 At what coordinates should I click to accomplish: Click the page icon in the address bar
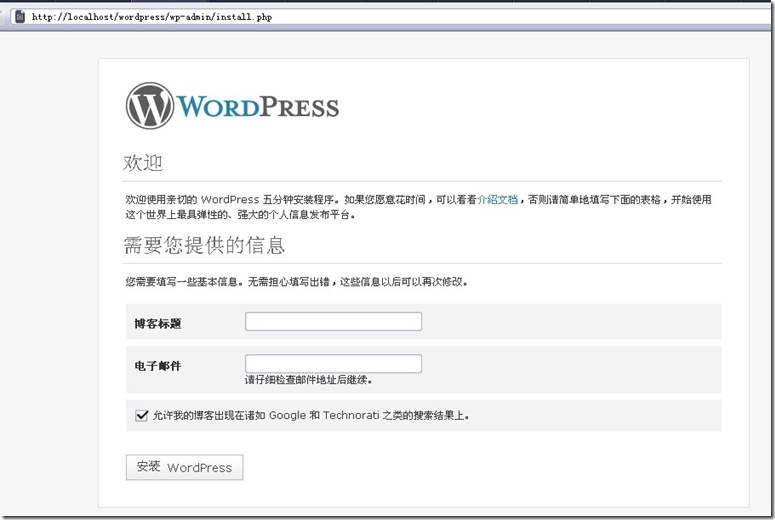pos(20,17)
